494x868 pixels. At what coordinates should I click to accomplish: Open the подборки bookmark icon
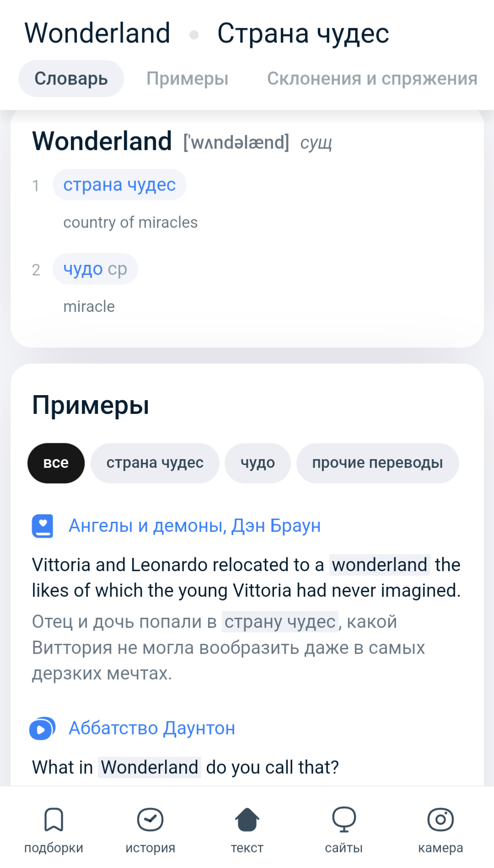[x=54, y=820]
